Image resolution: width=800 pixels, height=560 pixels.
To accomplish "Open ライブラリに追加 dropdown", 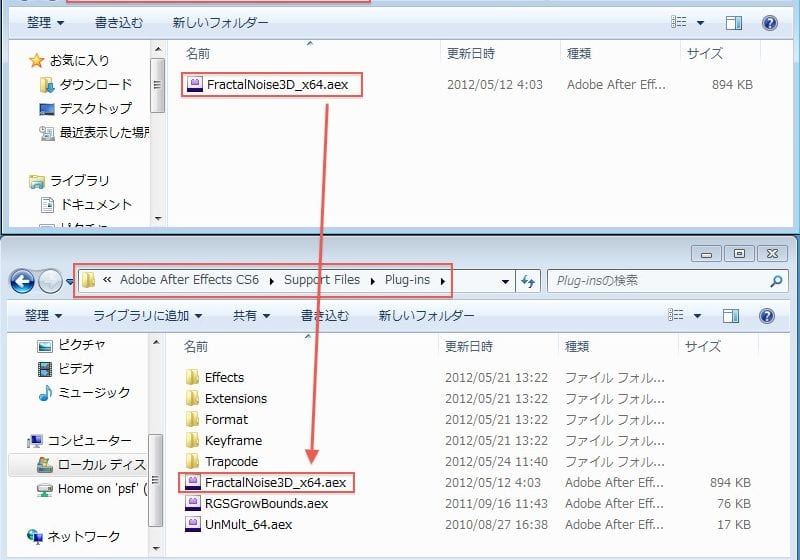I will (147, 316).
